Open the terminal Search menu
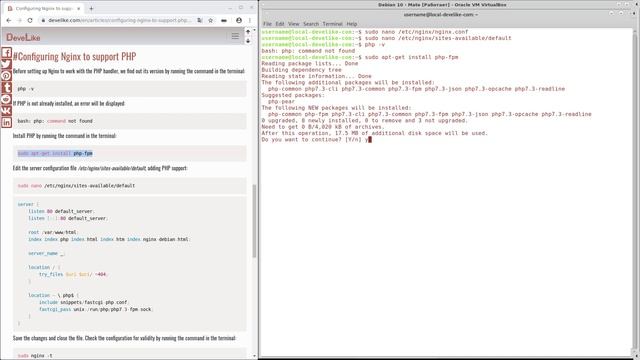This screenshot has width=640, height=360. click(x=311, y=24)
